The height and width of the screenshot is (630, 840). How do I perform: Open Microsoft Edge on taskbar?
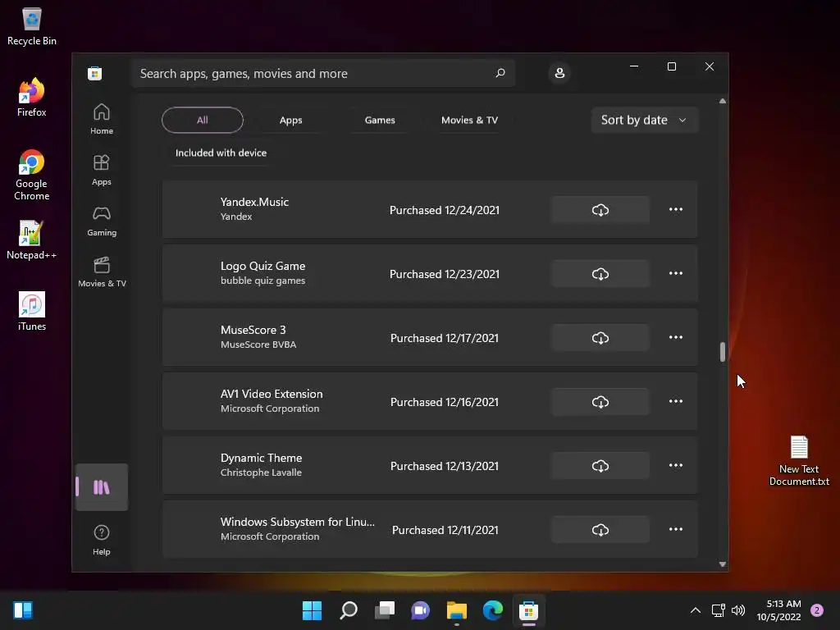493,610
